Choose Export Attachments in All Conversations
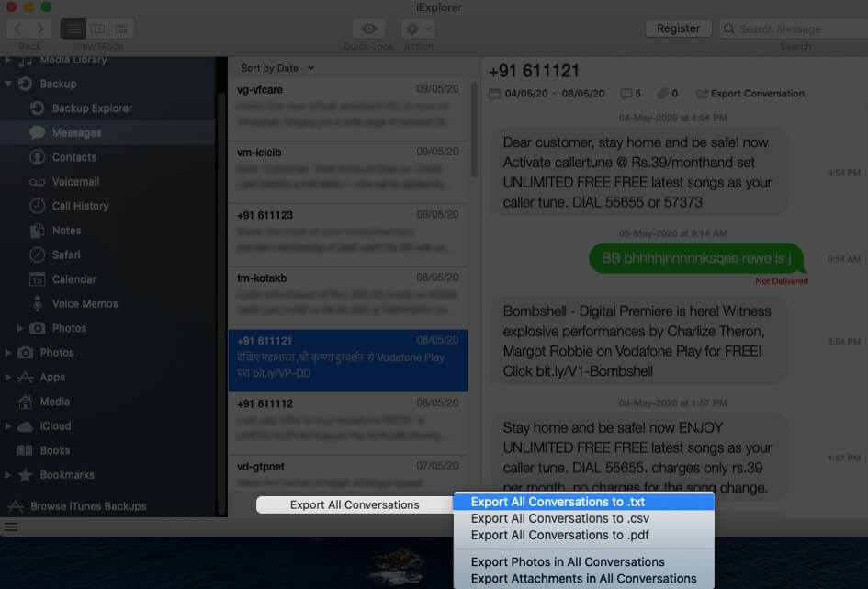The height and width of the screenshot is (589, 868). (583, 579)
